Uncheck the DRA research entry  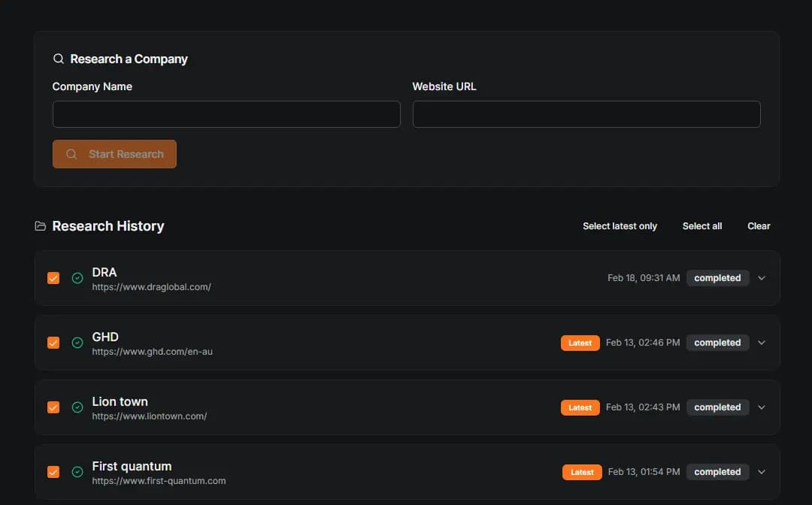tap(53, 278)
